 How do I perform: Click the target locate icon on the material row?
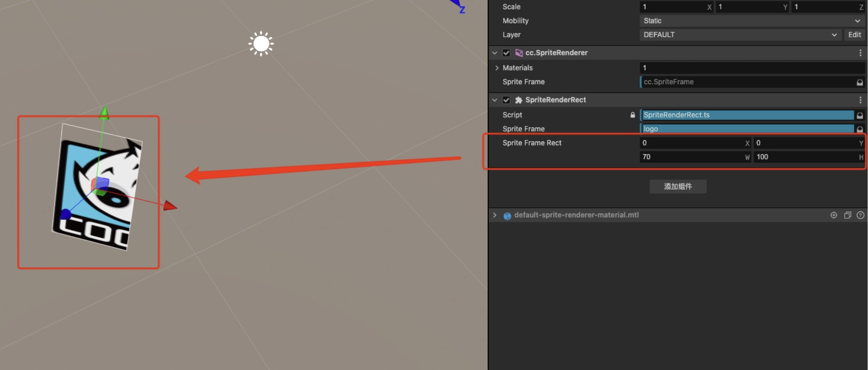834,215
